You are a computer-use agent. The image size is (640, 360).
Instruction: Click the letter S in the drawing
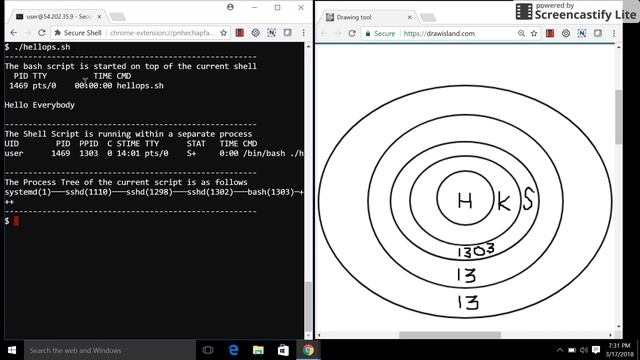pyautogui.click(x=528, y=198)
